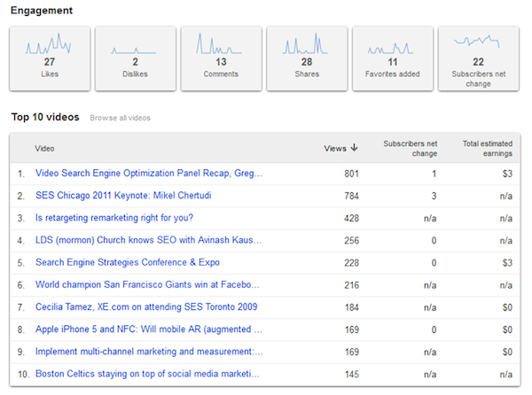Click the 2 Dislikes count
The height and width of the screenshot is (395, 532).
[x=136, y=62]
